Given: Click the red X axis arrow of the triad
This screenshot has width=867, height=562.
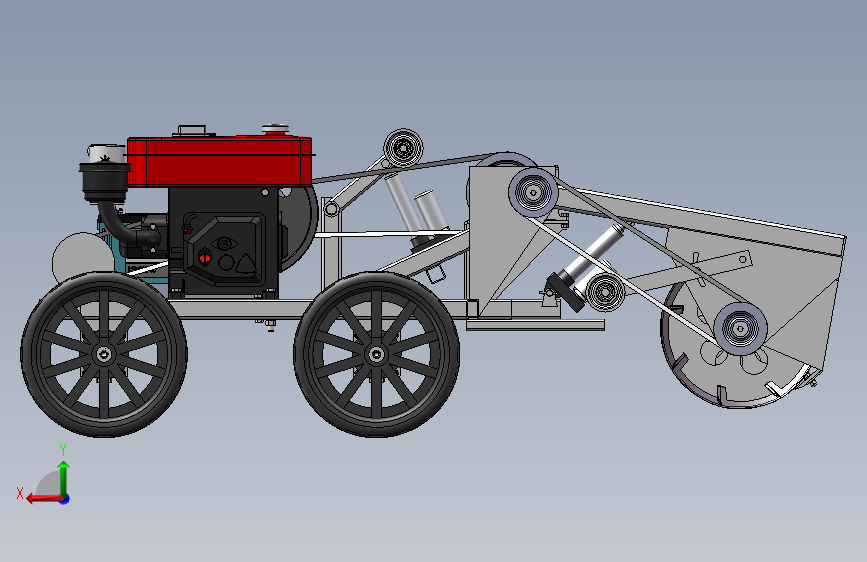Looking at the screenshot, I should point(44,498).
